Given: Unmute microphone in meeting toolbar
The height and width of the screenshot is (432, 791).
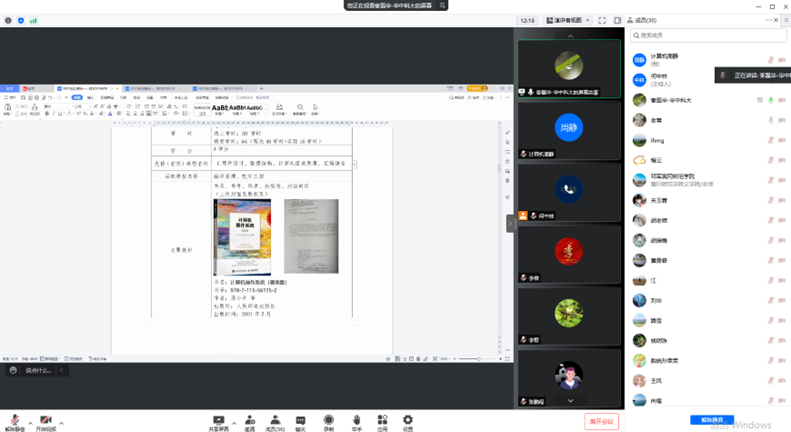Looking at the screenshot, I should [x=14, y=422].
